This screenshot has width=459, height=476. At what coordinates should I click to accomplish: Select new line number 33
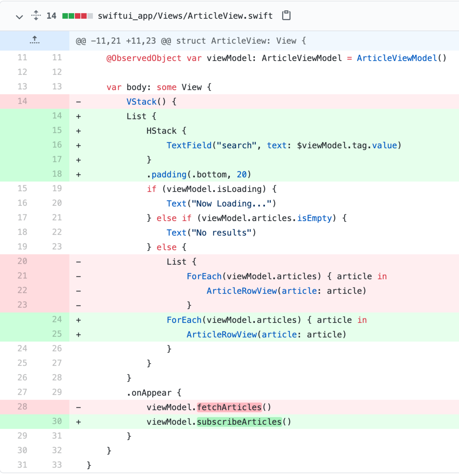click(57, 465)
